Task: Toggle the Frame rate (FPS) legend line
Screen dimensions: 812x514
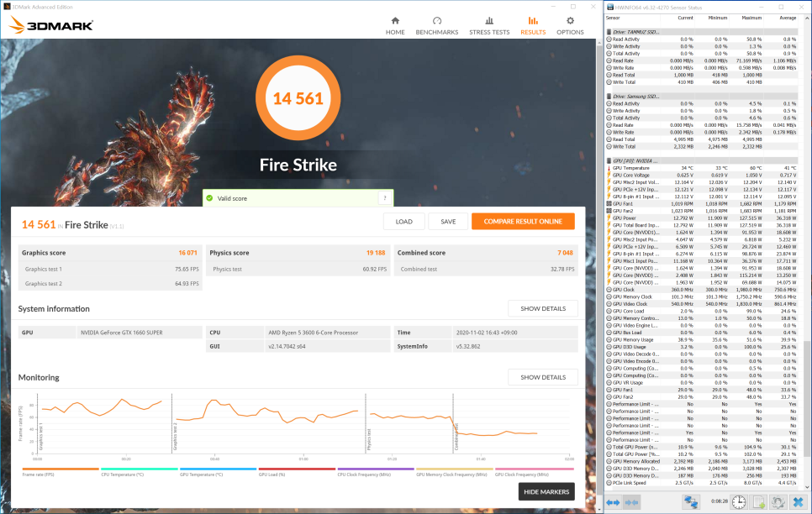Action: pos(60,472)
